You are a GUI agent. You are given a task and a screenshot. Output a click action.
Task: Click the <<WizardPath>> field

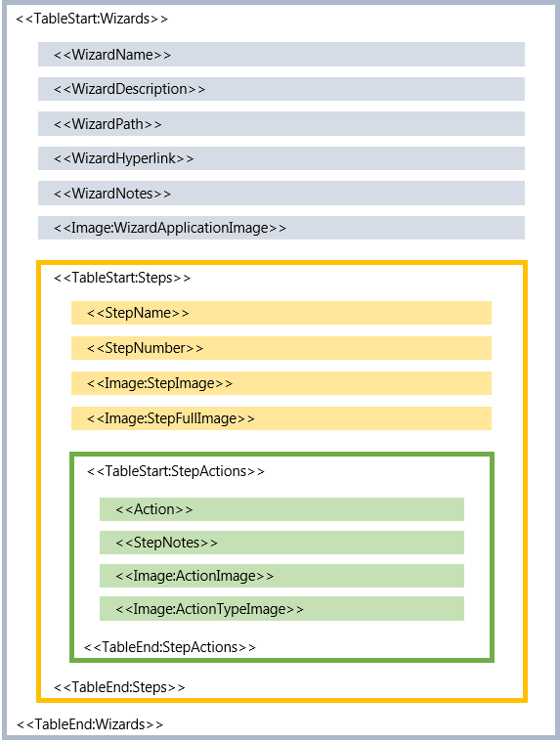[x=281, y=123]
